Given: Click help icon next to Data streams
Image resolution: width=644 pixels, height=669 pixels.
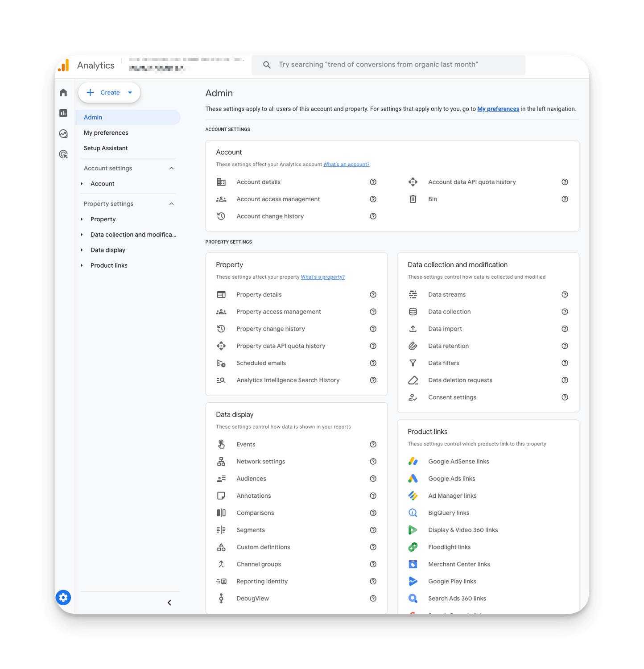Looking at the screenshot, I should tap(565, 294).
